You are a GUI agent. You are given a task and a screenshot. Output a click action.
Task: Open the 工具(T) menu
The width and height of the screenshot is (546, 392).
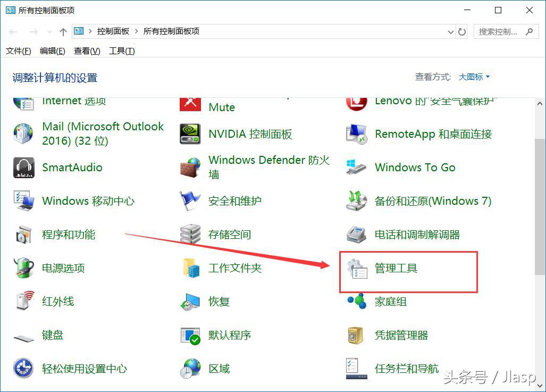(x=122, y=51)
